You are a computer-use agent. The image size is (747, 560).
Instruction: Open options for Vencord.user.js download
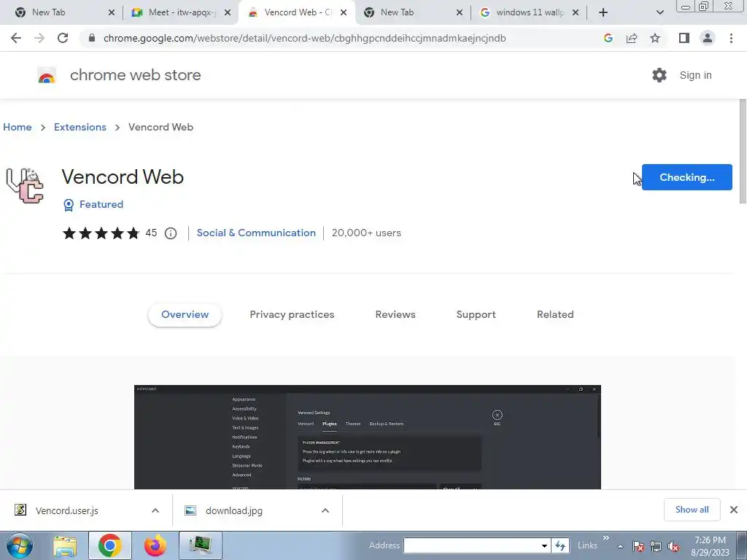(155, 510)
